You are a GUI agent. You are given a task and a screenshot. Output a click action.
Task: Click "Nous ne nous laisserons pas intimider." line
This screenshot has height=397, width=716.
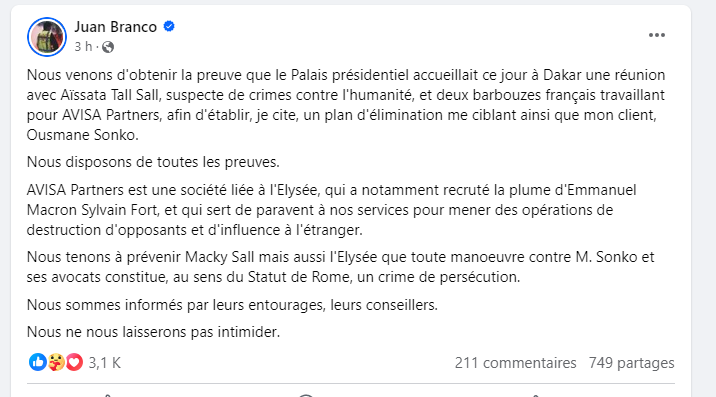tap(153, 332)
